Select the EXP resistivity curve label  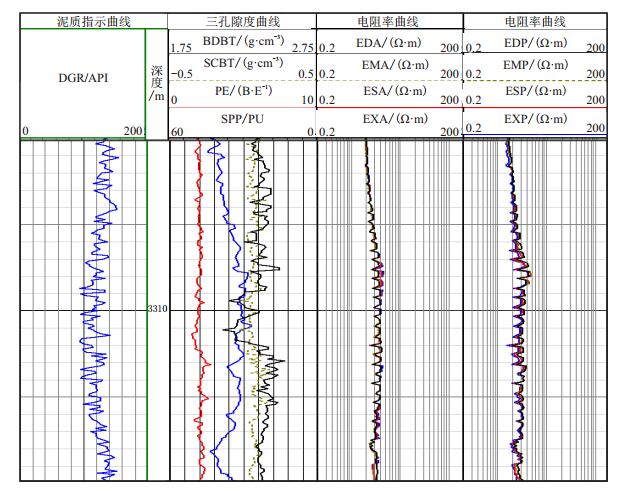tap(537, 120)
